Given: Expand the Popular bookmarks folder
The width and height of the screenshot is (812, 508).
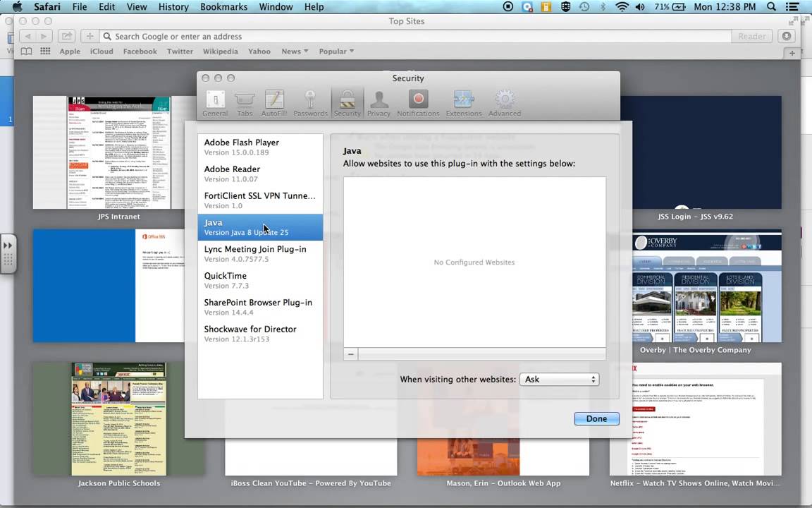Looking at the screenshot, I should pos(336,52).
